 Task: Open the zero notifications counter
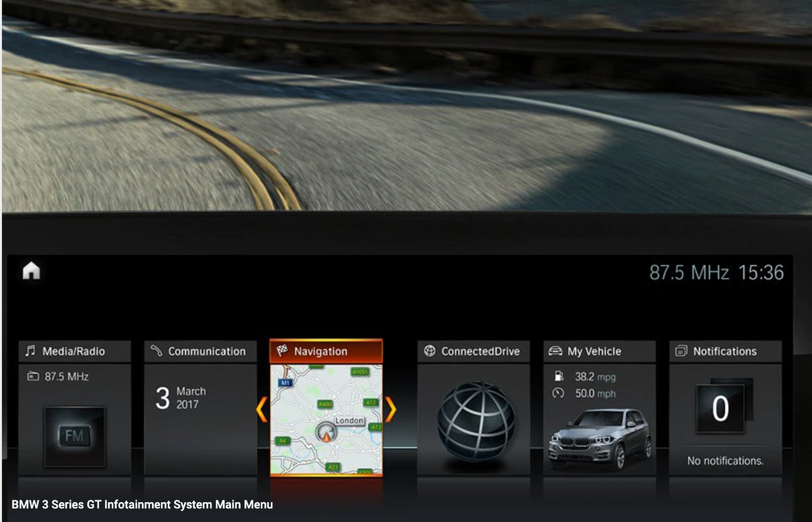pos(720,408)
